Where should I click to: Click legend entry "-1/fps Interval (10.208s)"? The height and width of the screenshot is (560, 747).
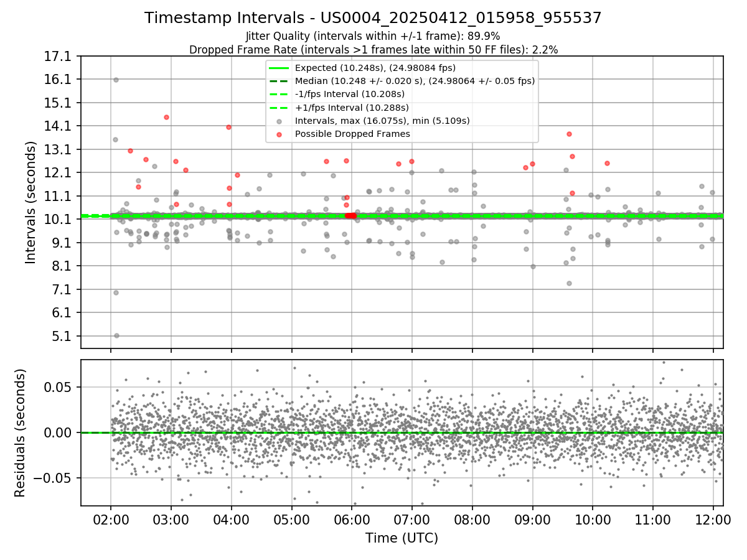tap(350, 94)
